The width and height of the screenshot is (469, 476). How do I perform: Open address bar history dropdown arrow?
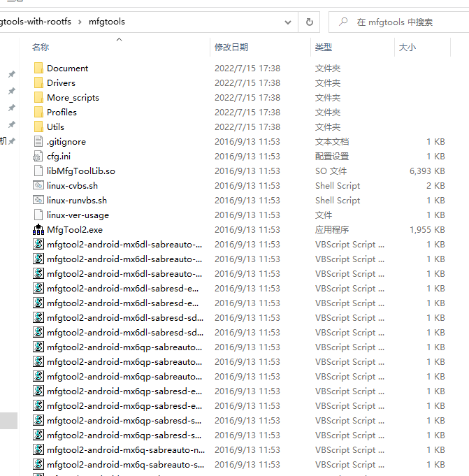coord(288,22)
